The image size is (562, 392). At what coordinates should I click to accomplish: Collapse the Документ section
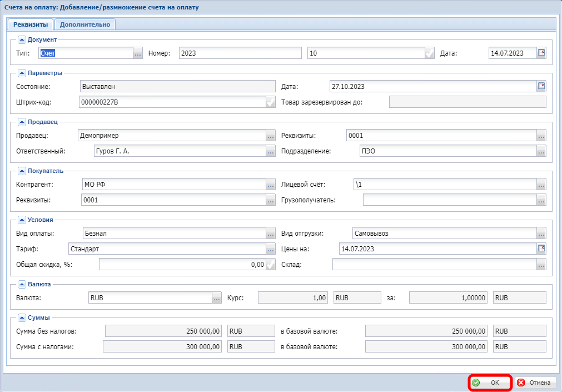pyautogui.click(x=22, y=39)
